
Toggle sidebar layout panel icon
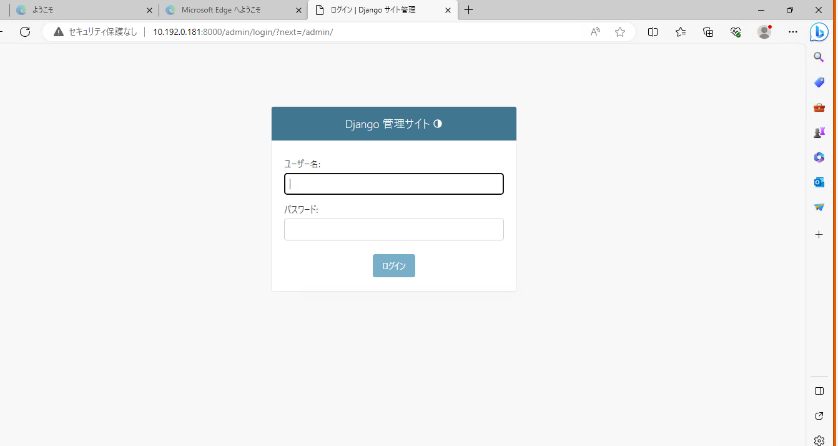(819, 391)
